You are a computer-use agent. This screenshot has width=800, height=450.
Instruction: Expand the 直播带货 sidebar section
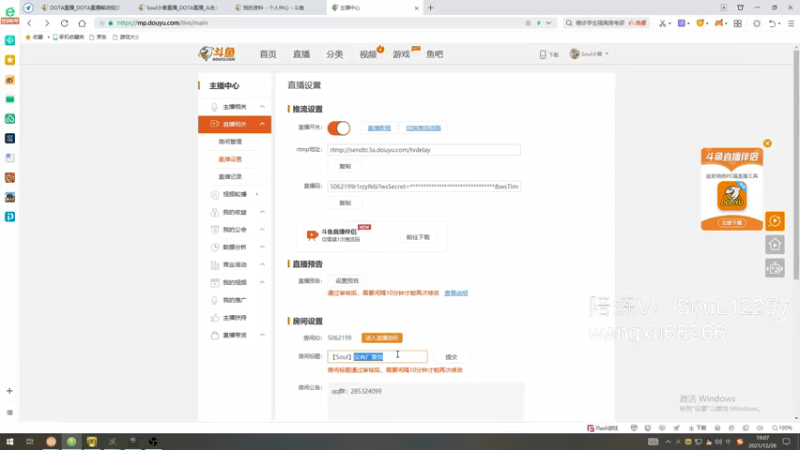262,335
